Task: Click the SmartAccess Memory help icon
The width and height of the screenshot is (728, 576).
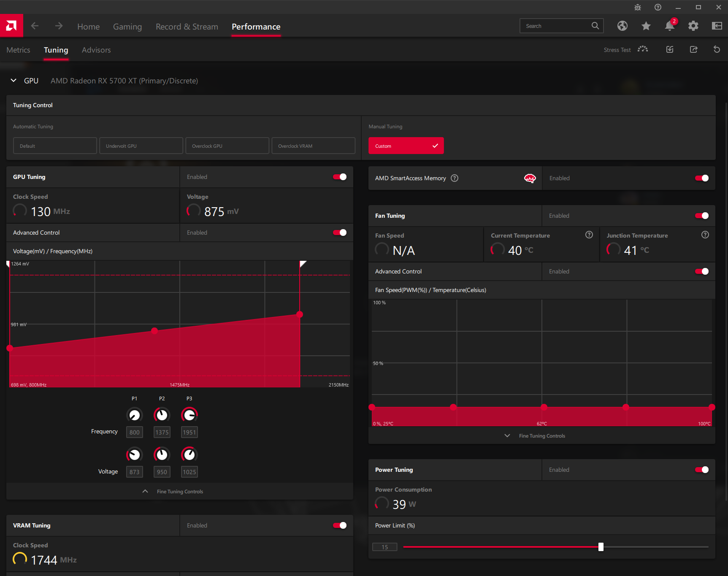Action: [455, 178]
